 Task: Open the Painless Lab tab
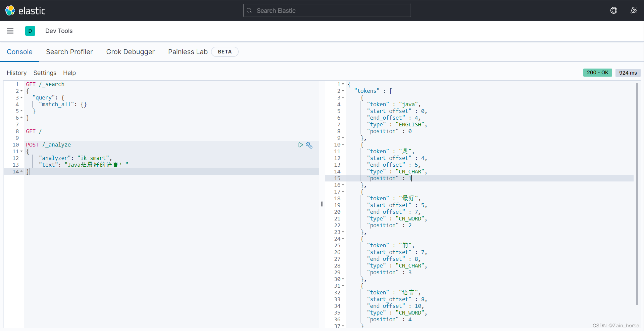pyautogui.click(x=188, y=52)
